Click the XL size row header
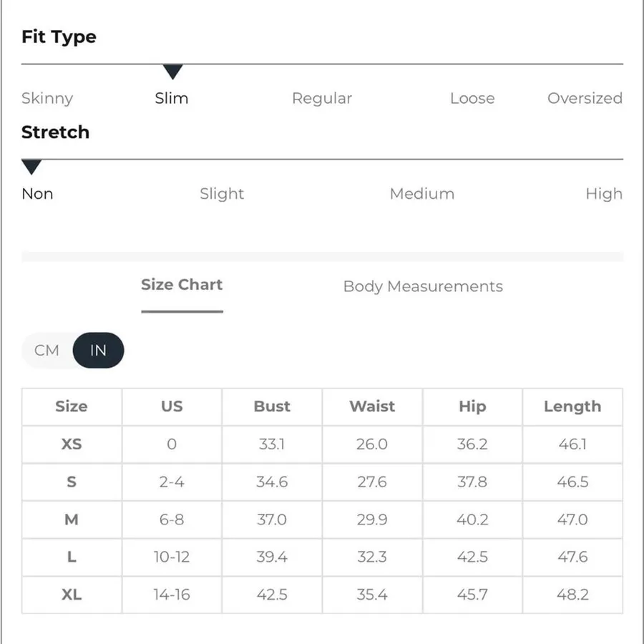The width and height of the screenshot is (644, 644). [x=72, y=595]
